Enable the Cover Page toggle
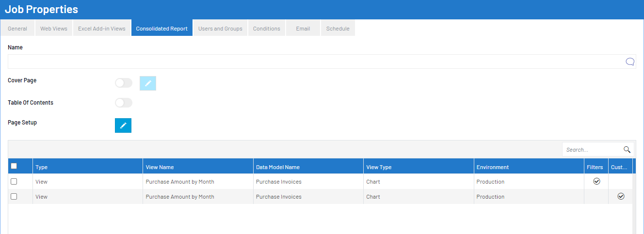The width and height of the screenshot is (644, 234). pos(124,83)
